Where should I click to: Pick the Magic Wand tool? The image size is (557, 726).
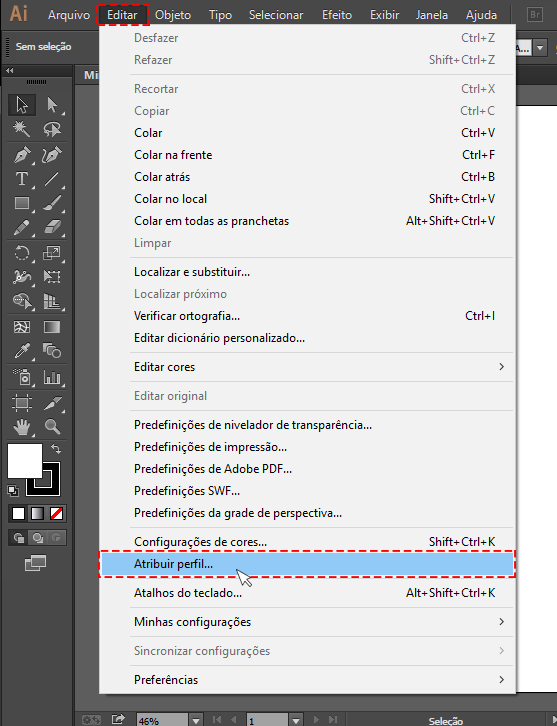pos(22,129)
